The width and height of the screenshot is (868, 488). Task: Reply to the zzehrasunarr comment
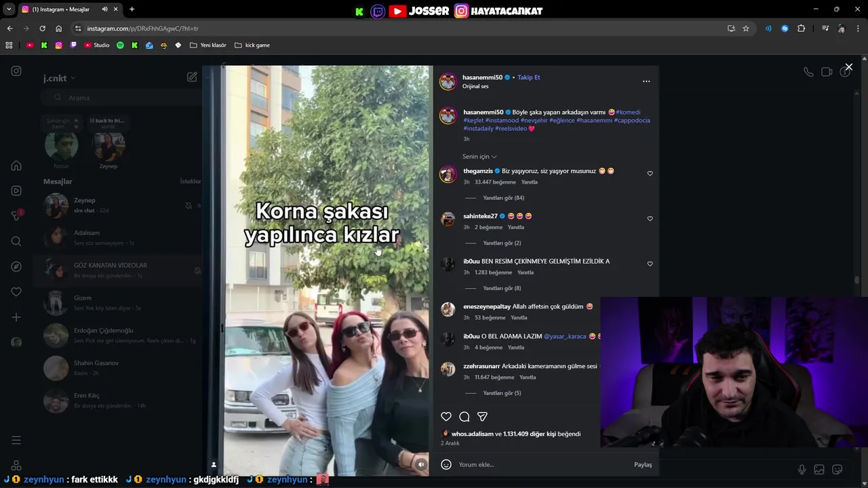click(528, 378)
